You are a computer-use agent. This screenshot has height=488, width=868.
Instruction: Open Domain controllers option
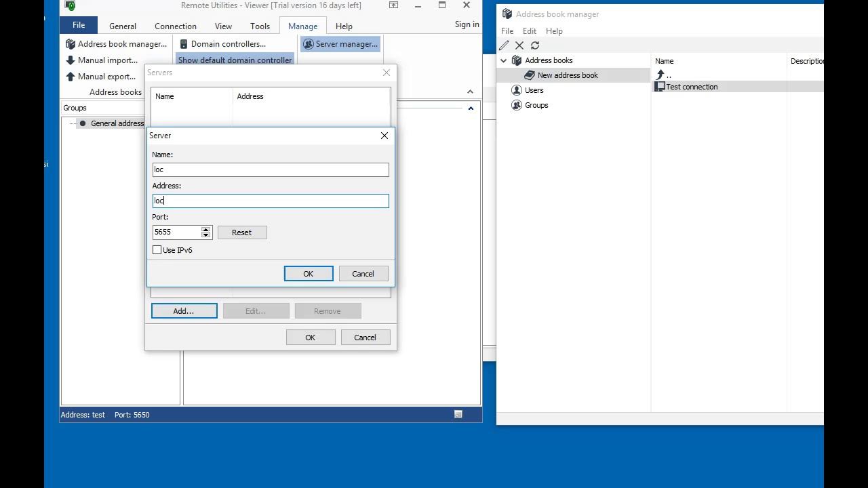222,44
